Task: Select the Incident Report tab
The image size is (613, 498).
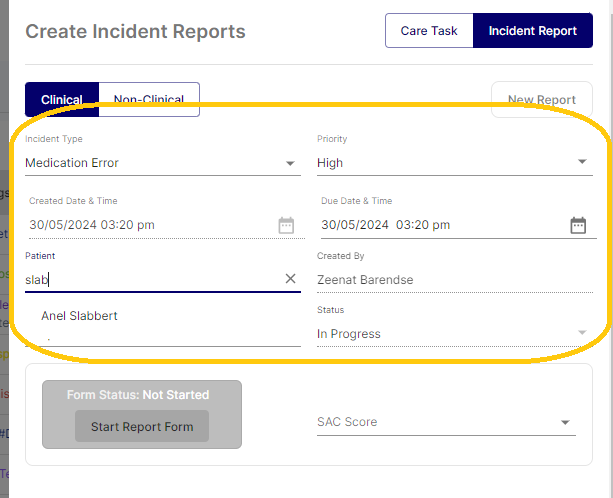Action: [532, 31]
